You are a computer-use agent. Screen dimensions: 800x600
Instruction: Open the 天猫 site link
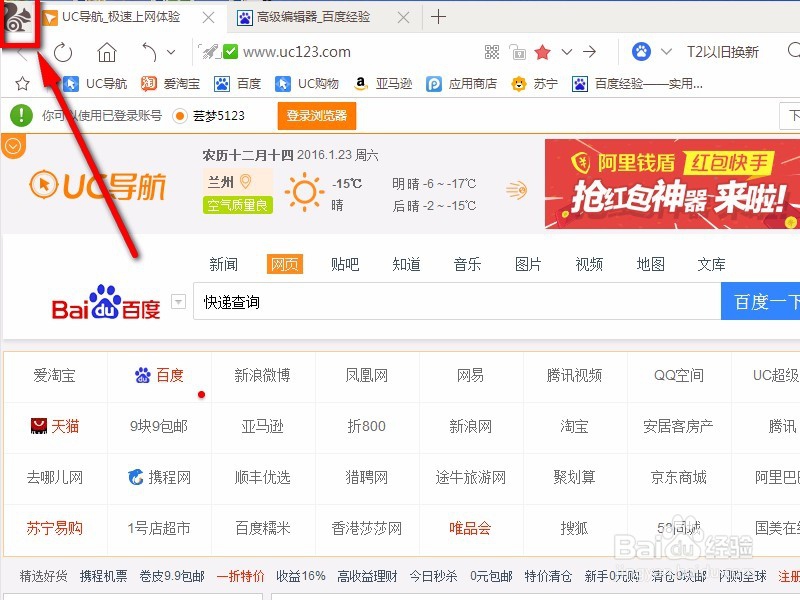click(x=55, y=426)
